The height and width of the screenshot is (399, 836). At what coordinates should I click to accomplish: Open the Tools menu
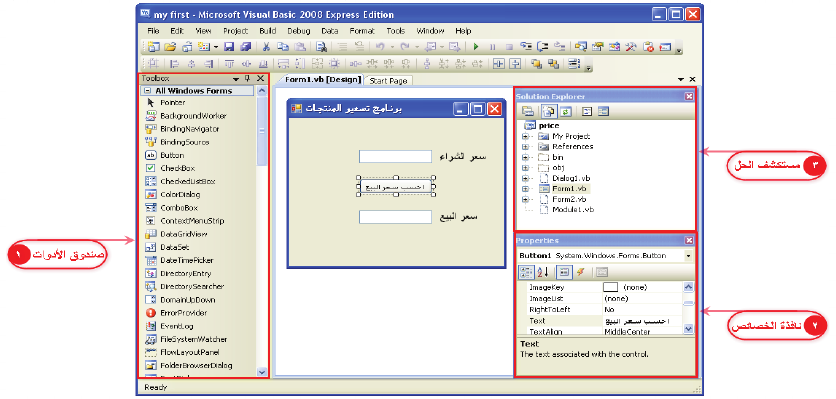coord(396,31)
